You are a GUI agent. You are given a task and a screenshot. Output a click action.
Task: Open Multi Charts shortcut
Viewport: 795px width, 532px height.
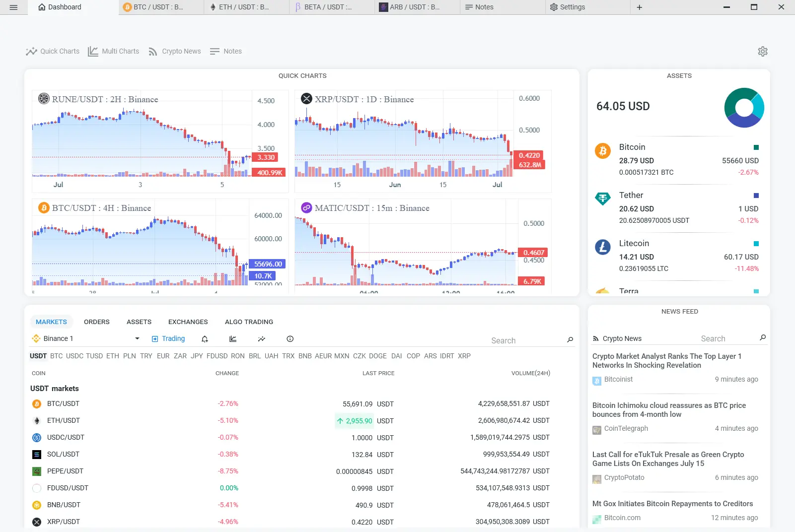click(x=114, y=51)
